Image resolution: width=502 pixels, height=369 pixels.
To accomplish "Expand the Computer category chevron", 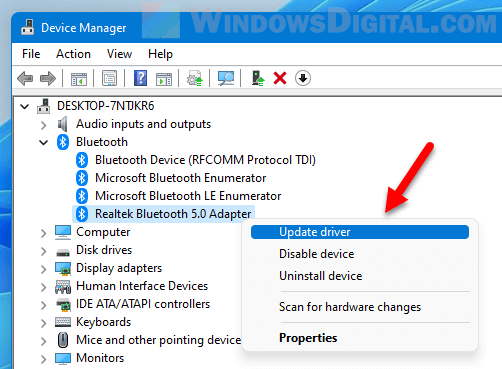I will (x=44, y=233).
